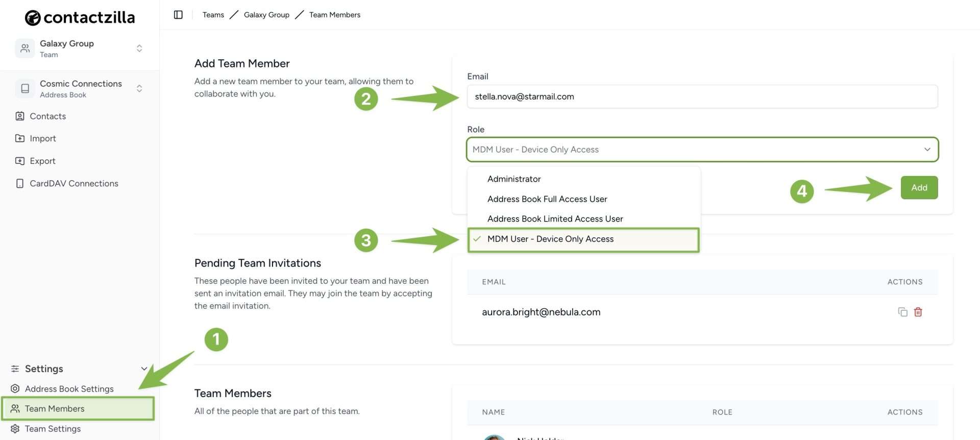The width and height of the screenshot is (980, 440).
Task: Click the Contacts icon in the sidebar
Action: click(x=20, y=116)
